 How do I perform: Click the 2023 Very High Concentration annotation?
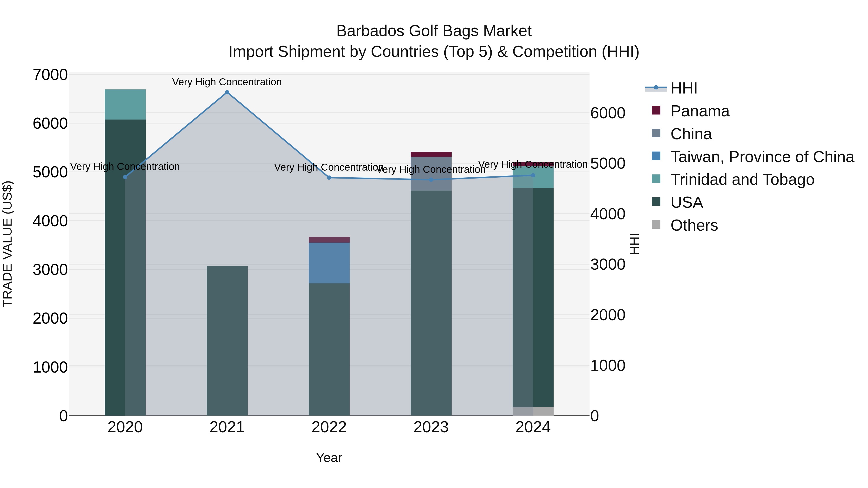431,169
